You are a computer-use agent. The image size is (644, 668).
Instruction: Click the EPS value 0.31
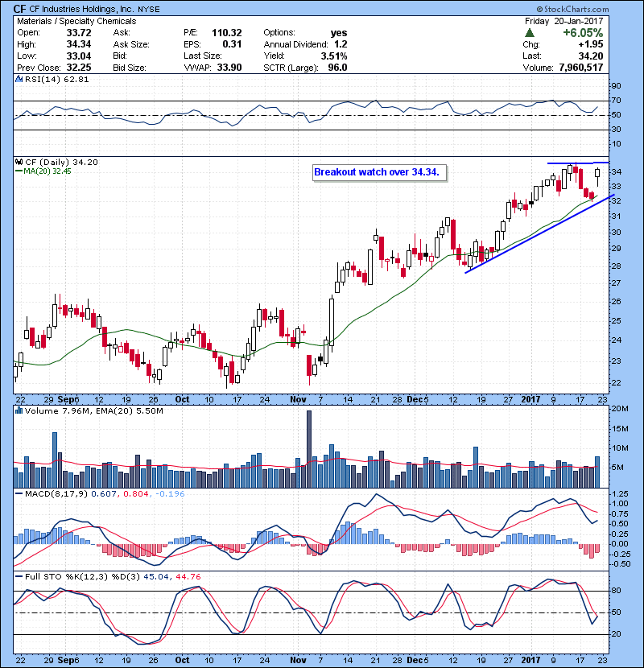(x=232, y=44)
